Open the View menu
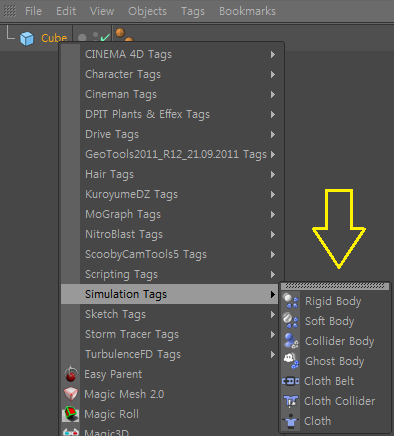 click(102, 11)
